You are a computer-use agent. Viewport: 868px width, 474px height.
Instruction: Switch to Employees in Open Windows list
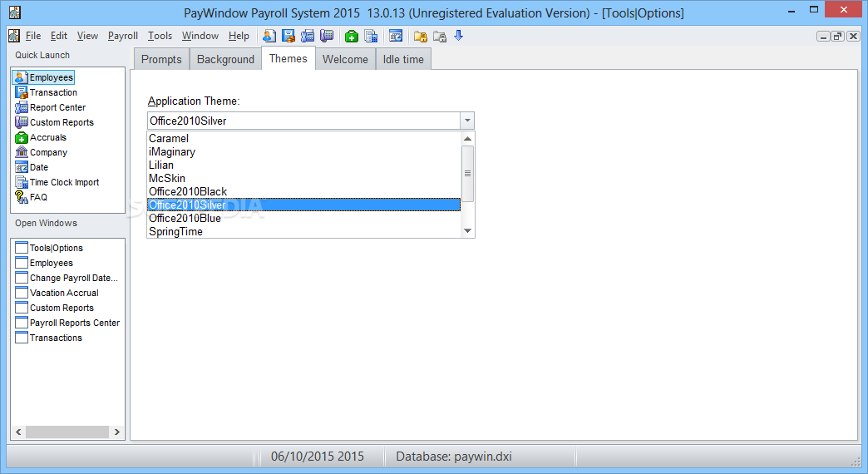[44, 263]
